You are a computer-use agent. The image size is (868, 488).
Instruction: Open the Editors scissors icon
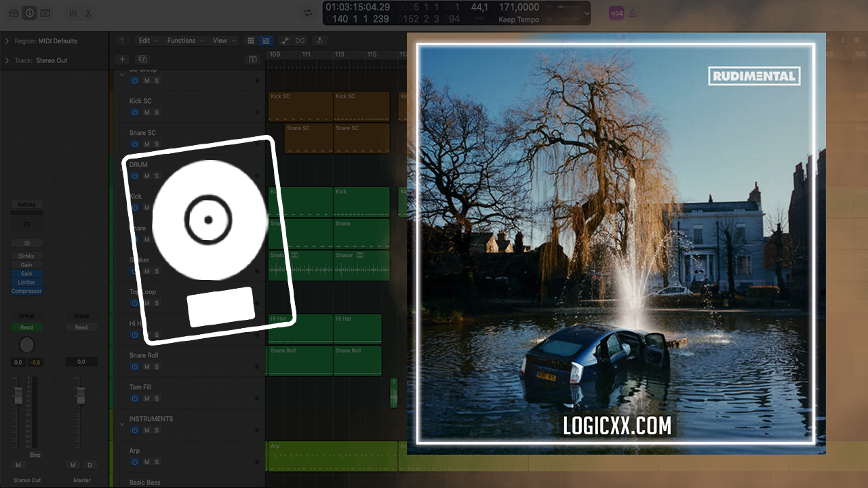pos(88,13)
